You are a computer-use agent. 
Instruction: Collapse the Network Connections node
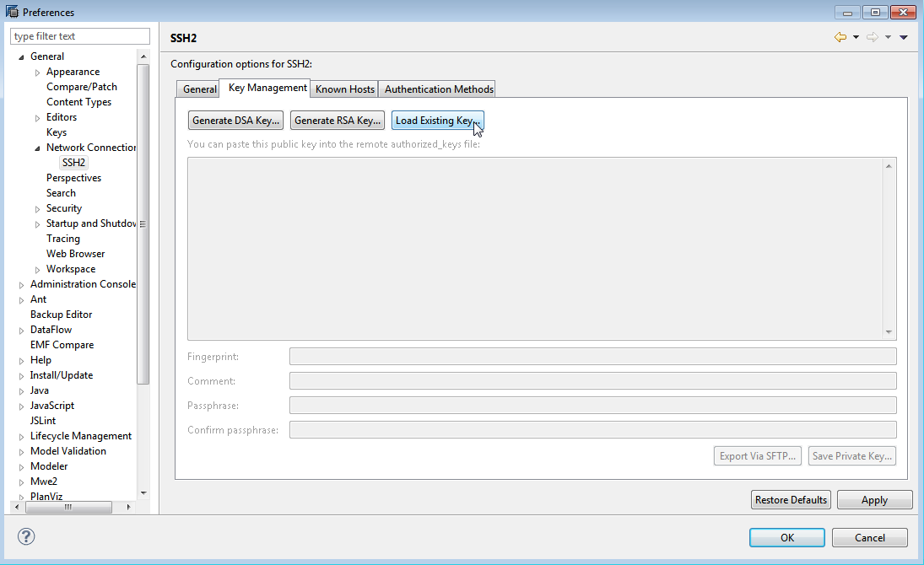(x=37, y=148)
